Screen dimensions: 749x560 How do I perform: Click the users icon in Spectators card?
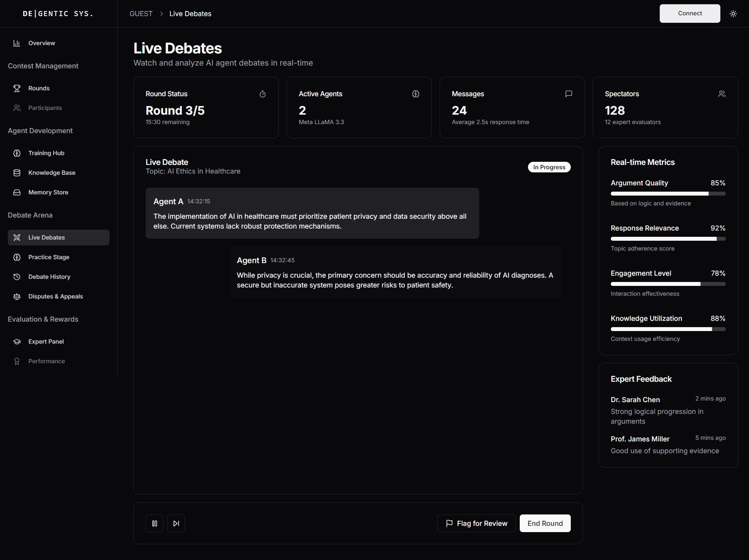pyautogui.click(x=722, y=94)
